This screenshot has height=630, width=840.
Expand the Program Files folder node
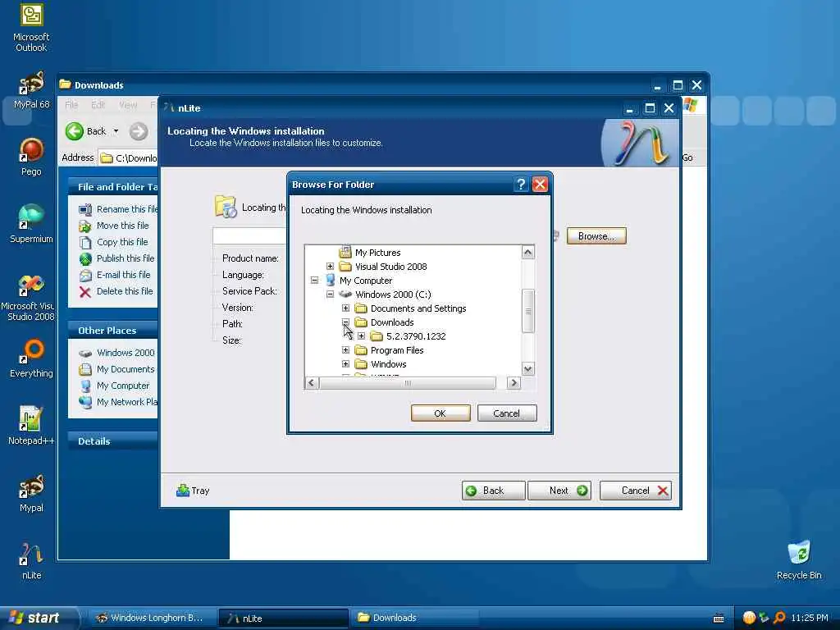pyautogui.click(x=345, y=349)
